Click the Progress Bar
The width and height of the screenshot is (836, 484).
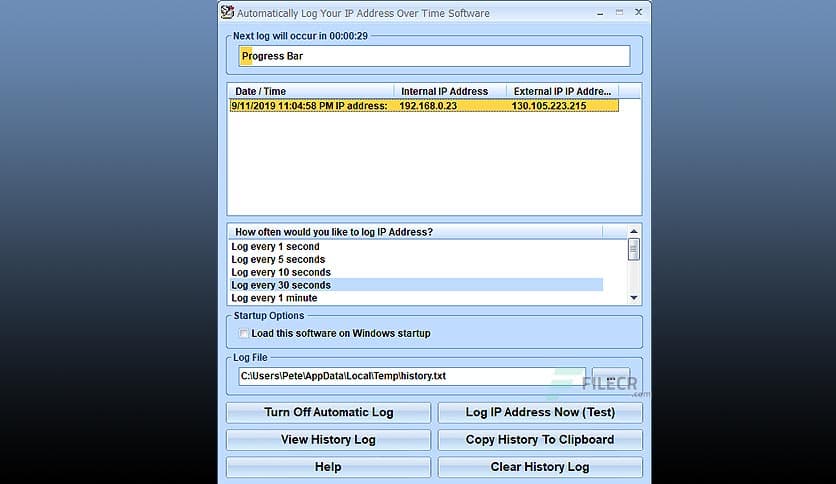point(435,56)
